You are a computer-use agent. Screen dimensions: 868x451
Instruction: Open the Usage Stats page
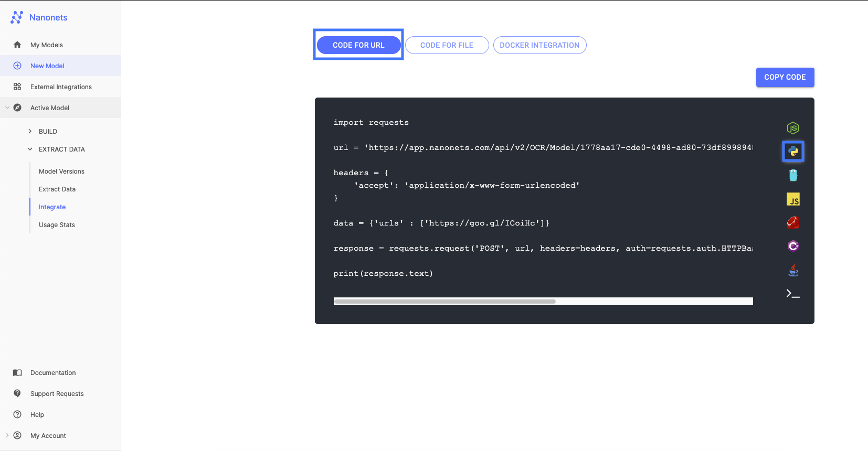coord(57,225)
